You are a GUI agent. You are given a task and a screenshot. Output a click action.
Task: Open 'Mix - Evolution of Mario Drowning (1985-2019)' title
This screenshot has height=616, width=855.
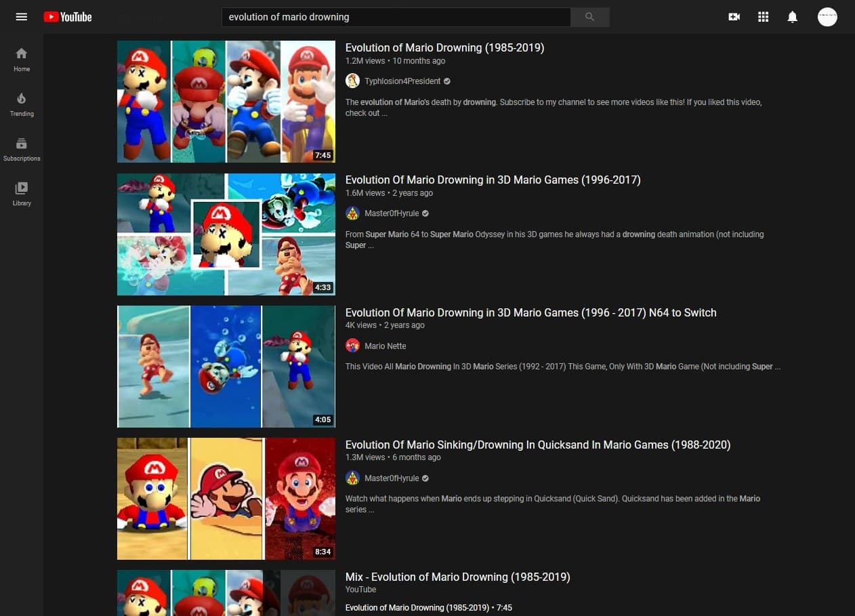(x=457, y=577)
